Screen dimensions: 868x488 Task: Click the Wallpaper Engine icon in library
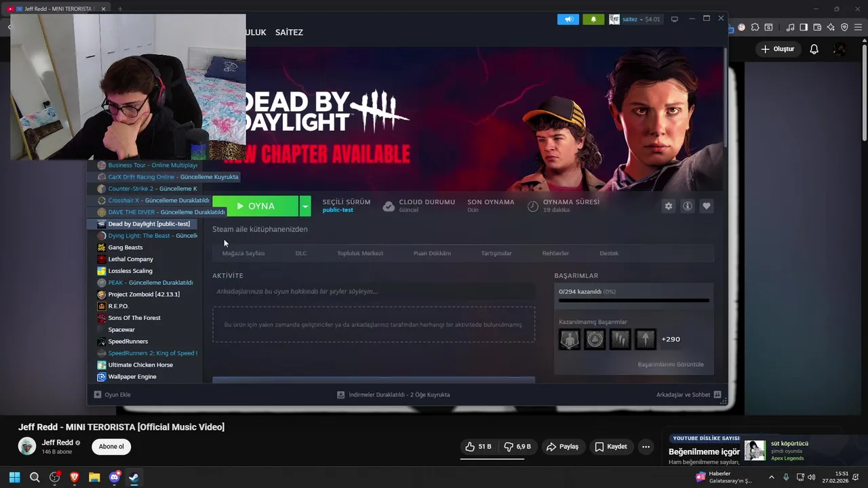tap(102, 377)
